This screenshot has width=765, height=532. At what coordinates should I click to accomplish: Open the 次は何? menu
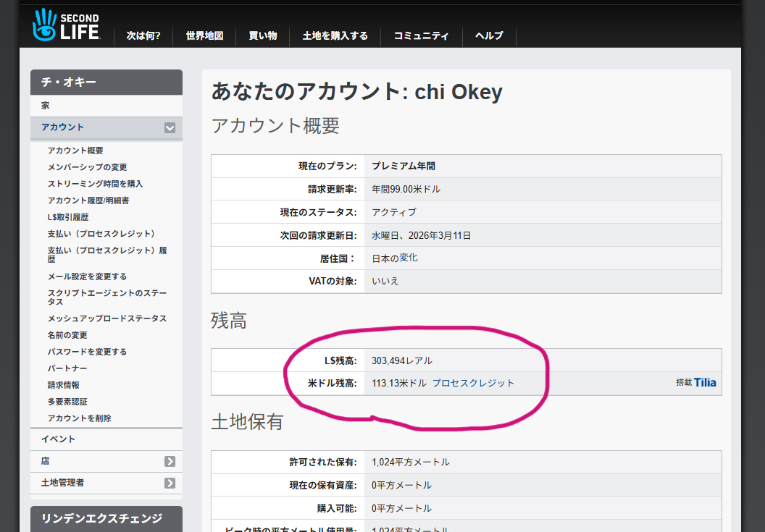(143, 35)
